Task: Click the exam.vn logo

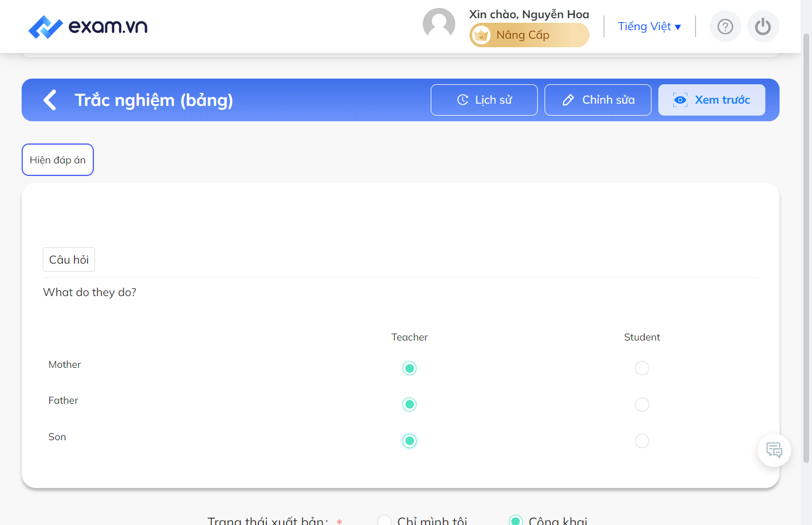Action: [x=88, y=26]
